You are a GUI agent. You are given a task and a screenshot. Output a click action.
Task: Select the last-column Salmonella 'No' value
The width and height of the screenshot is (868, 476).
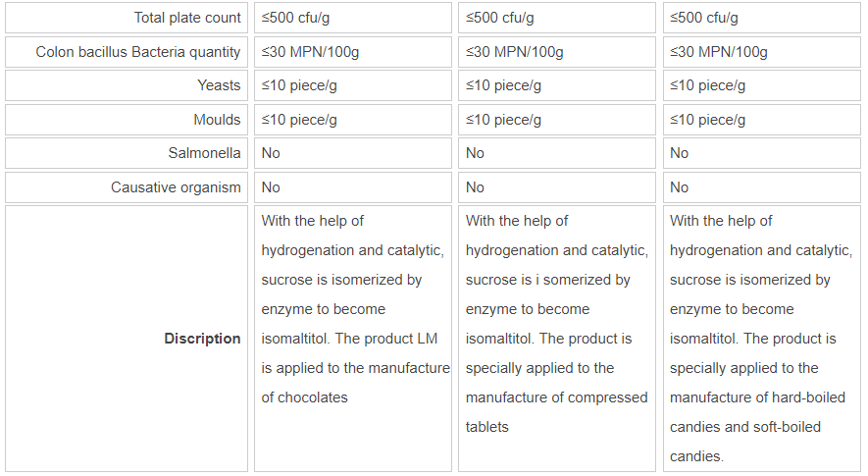[680, 153]
